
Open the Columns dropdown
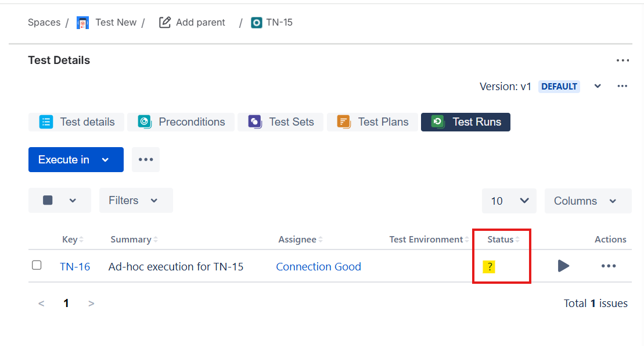[587, 201]
